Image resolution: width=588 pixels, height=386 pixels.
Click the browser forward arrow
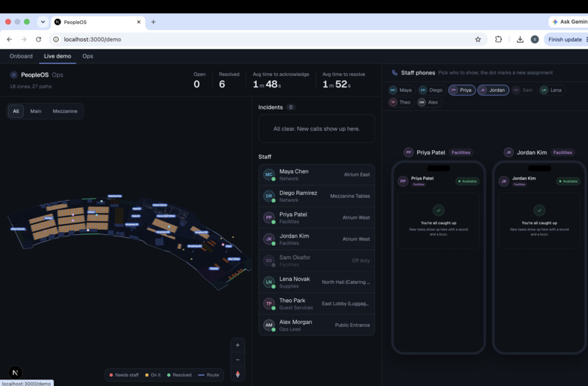point(24,39)
